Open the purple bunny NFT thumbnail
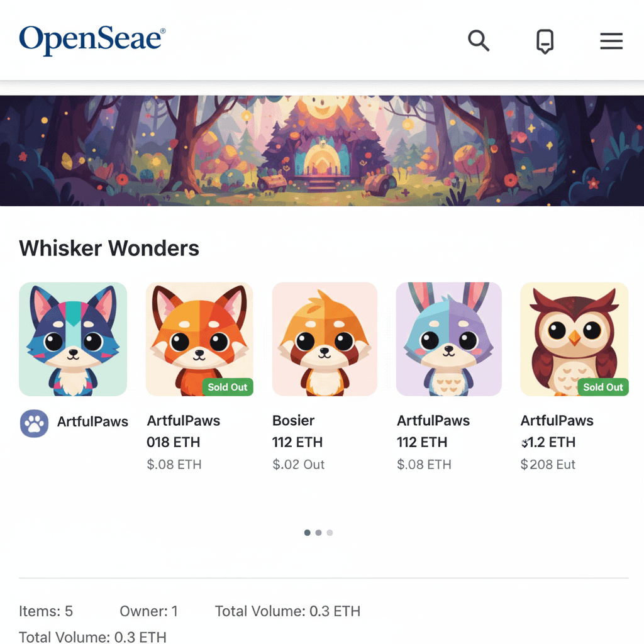 [448, 339]
